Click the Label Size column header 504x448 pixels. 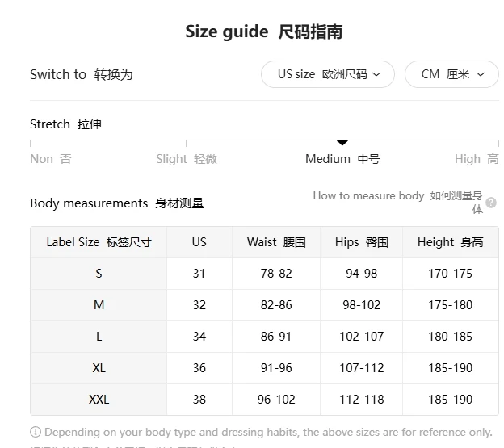click(x=99, y=242)
